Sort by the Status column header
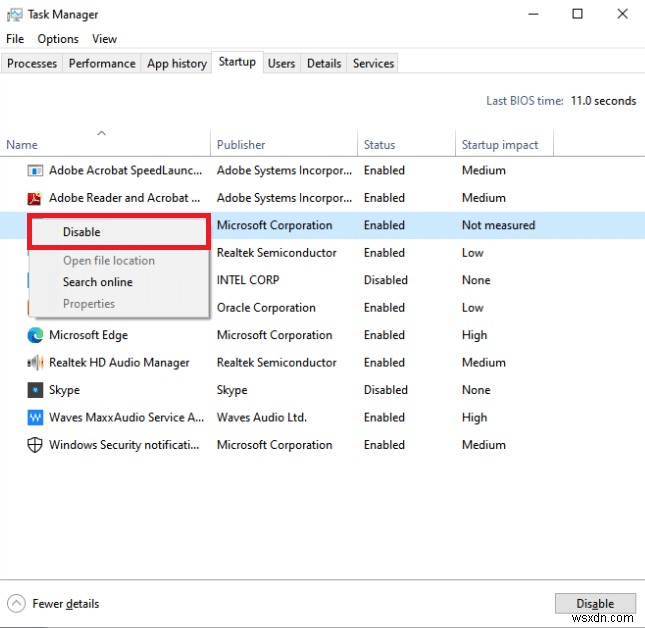Screen dimensions: 645x628 click(x=406, y=145)
